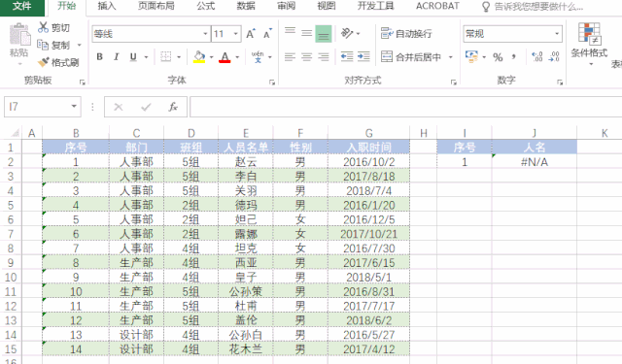Viewport: 622px width, 364px height.
Task: Select the Format Painter brush
Action: [x=43, y=62]
